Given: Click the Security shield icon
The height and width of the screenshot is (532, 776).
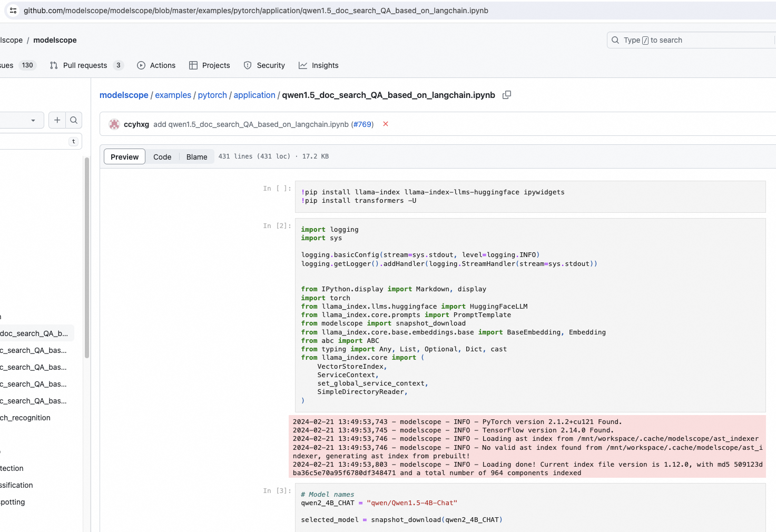Looking at the screenshot, I should click(x=248, y=65).
